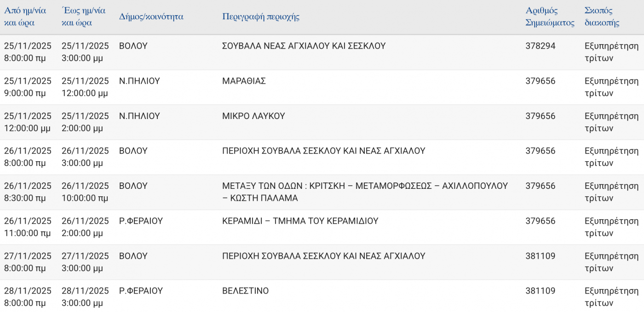Select Ν.ΠΗΛΙΟΥ in the ΜΑΡΑΘΙΑΣ row

tap(139, 81)
